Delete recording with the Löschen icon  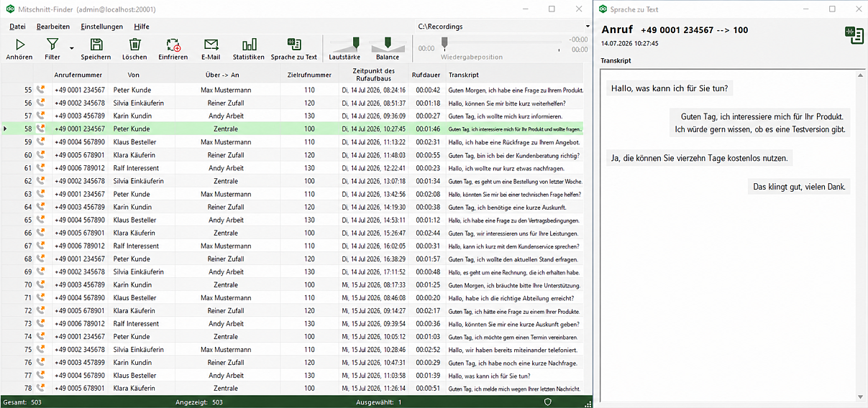(x=134, y=49)
